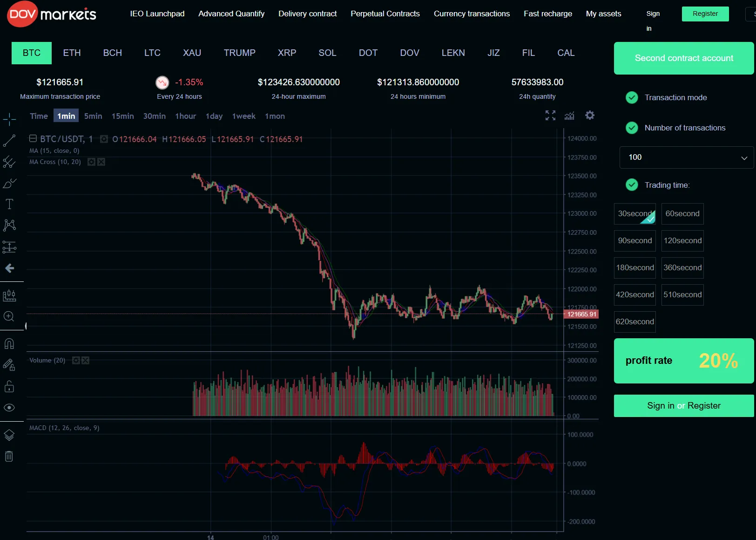Enter fullscreen chart mode
Screen dimensions: 756x540
[550, 116]
